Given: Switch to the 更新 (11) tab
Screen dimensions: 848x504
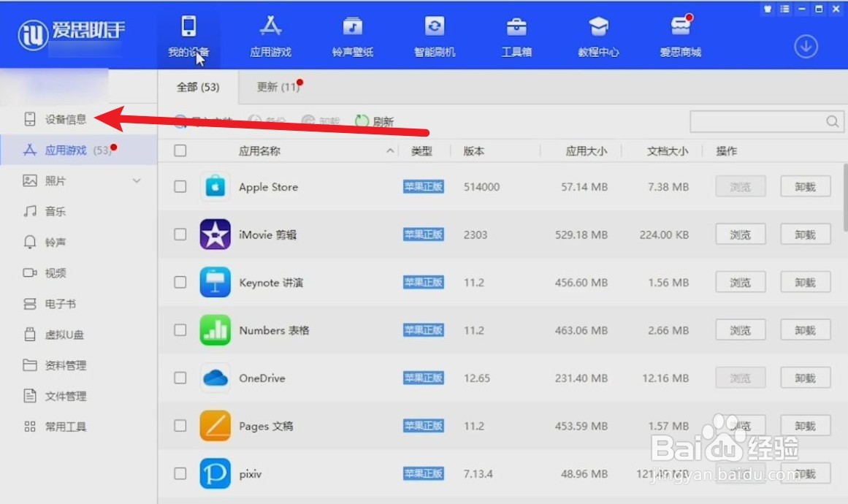Looking at the screenshot, I should [x=278, y=87].
